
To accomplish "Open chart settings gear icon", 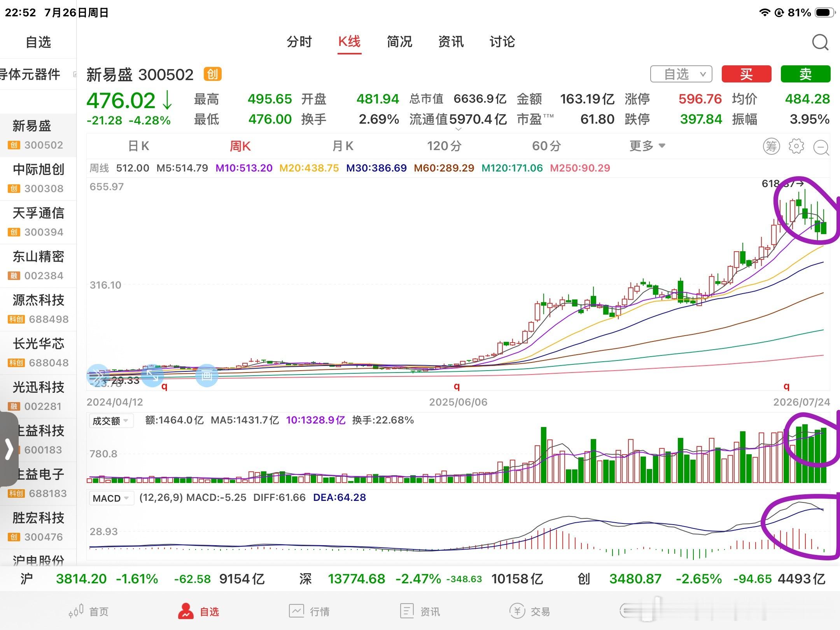I will pos(796,147).
